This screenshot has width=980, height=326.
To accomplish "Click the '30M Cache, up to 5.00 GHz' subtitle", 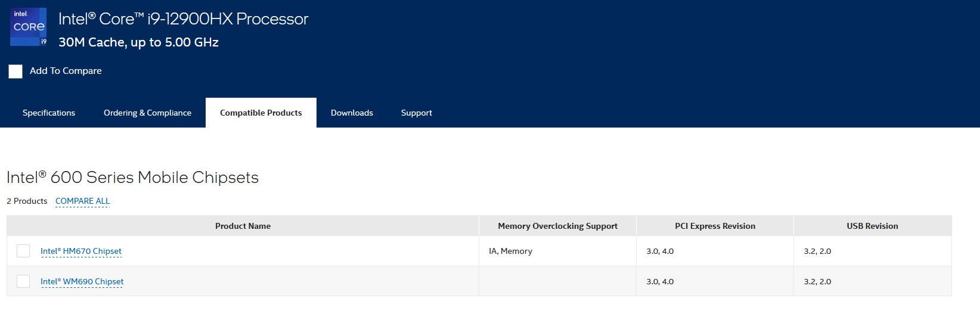I will 138,42.
